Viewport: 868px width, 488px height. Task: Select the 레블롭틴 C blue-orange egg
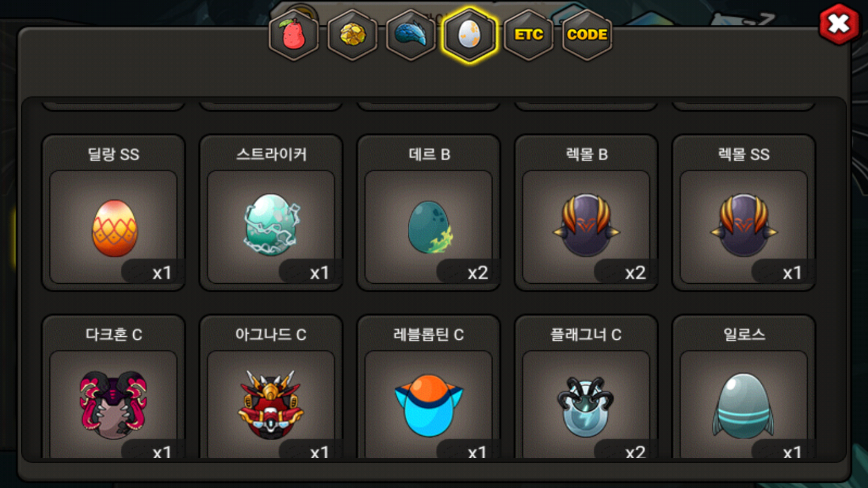click(429, 387)
